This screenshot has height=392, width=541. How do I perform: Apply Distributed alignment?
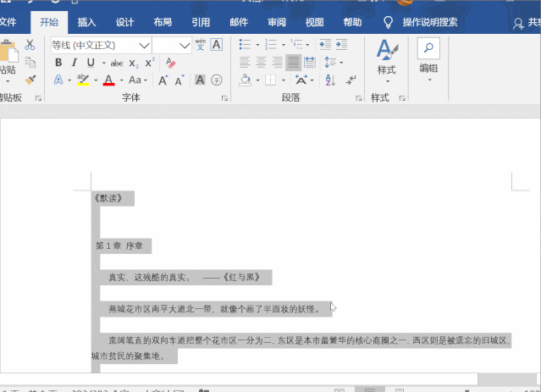(x=310, y=63)
